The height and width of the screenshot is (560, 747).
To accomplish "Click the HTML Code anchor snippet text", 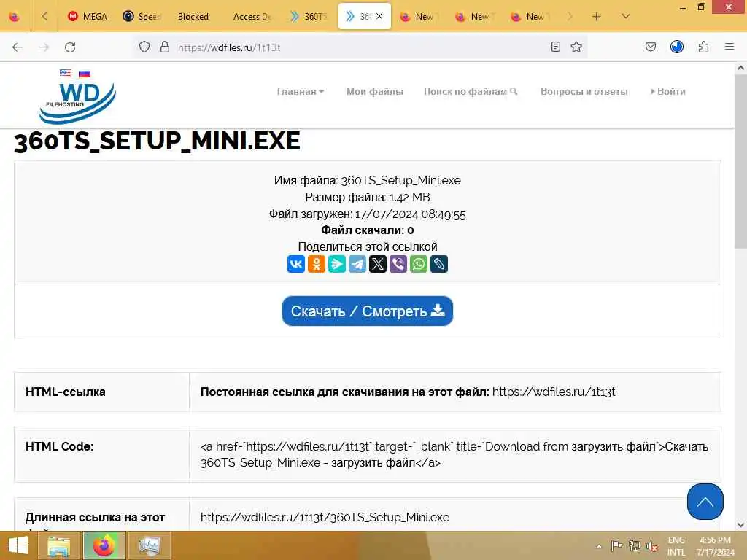I will tap(454, 454).
